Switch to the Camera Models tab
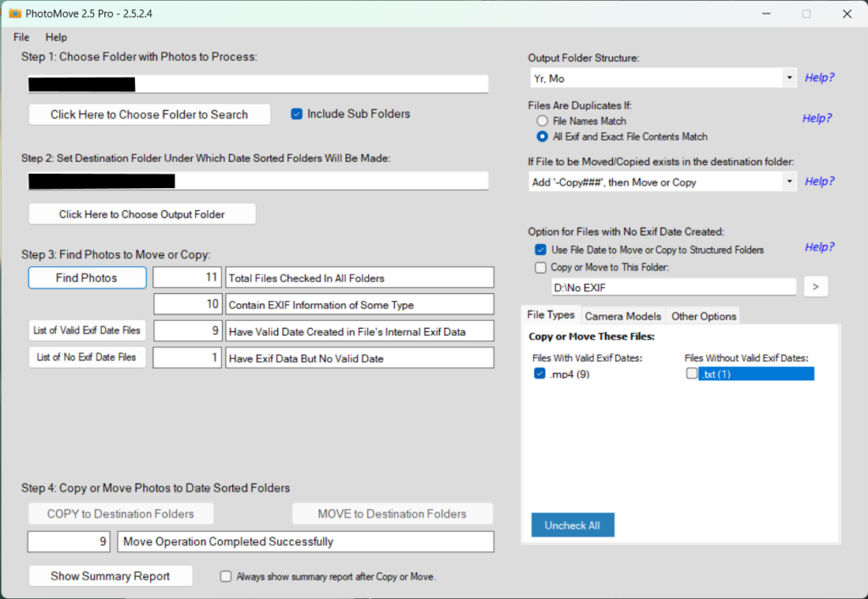 623,316
